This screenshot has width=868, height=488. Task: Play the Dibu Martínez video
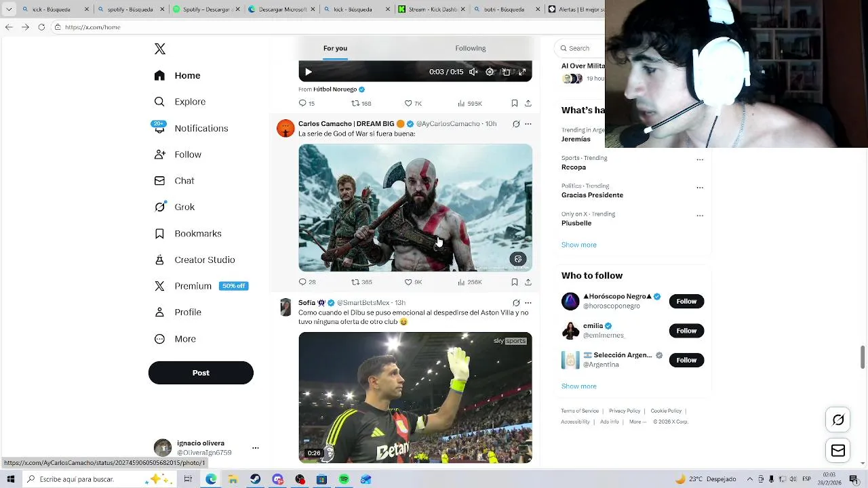[x=415, y=398]
